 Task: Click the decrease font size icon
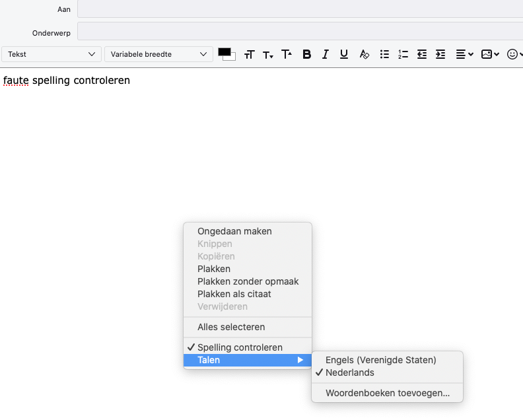(x=267, y=55)
